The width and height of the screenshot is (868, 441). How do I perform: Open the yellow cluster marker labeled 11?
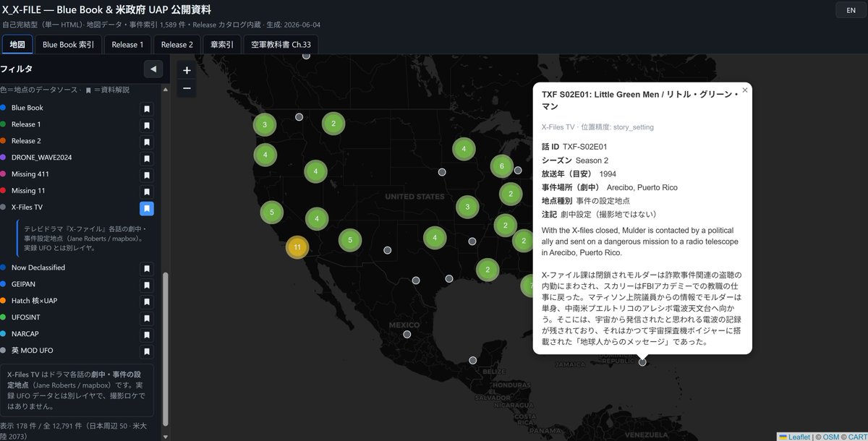coord(297,247)
